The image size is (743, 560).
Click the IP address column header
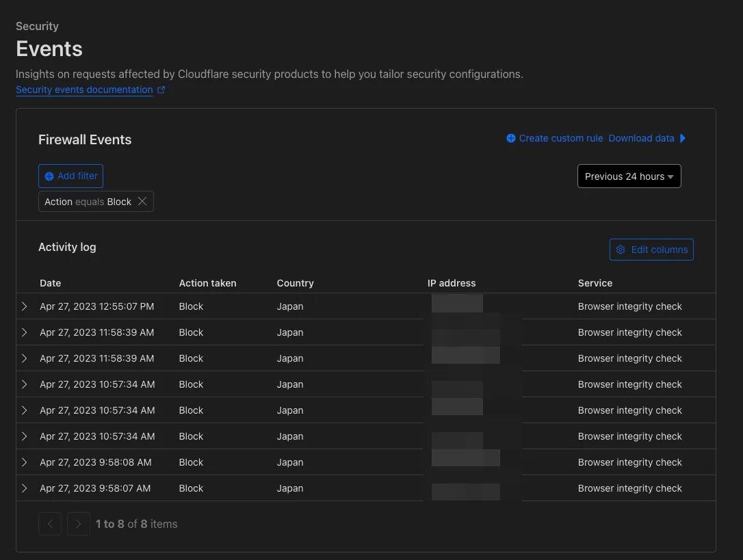(x=451, y=283)
